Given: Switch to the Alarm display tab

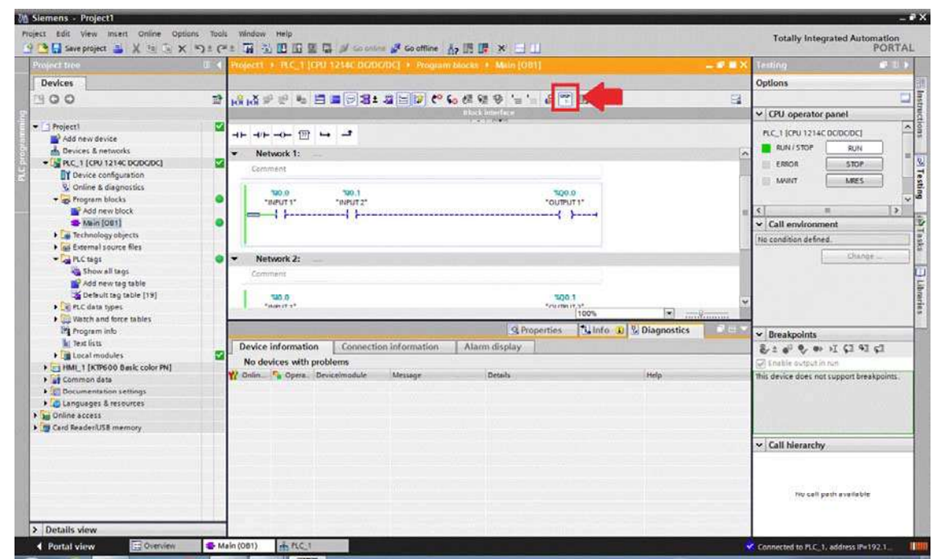Looking at the screenshot, I should pos(492,347).
